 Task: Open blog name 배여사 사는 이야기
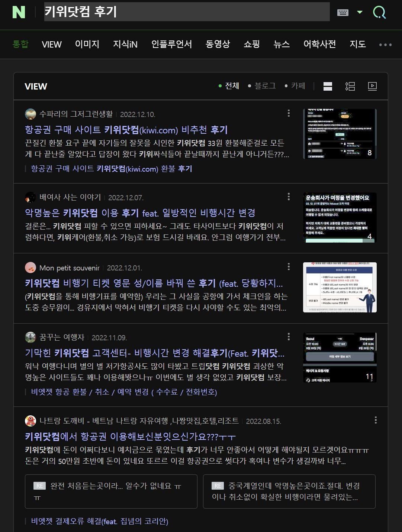click(x=70, y=197)
